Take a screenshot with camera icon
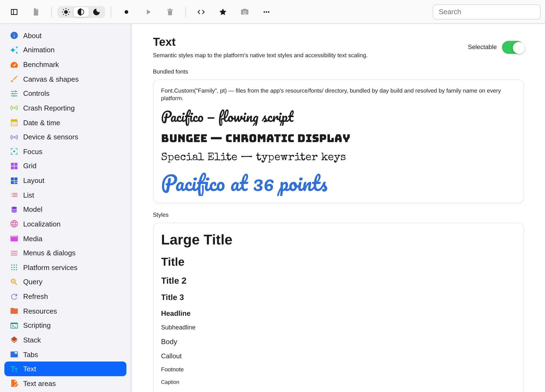Screen dimensions: 545x392 (x=245, y=12)
